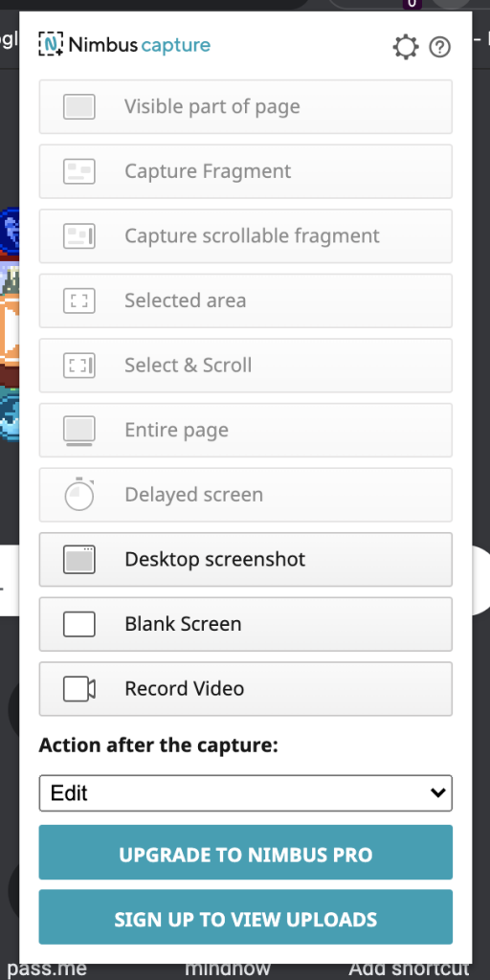The height and width of the screenshot is (980, 490).
Task: Select the Desktop screenshot button
Action: (x=246, y=559)
